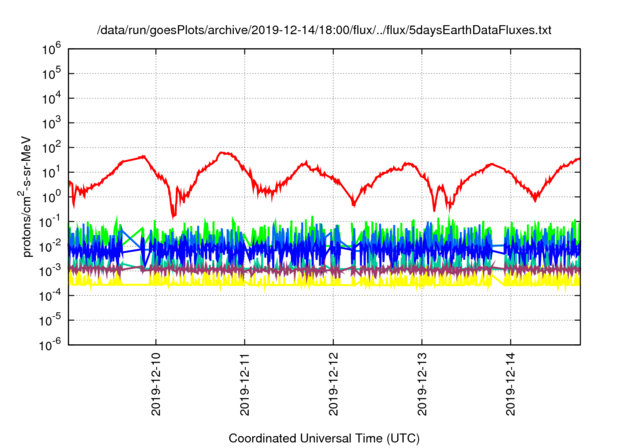Image resolution: width=640 pixels, height=448 pixels.
Task: Click the 10^-3 y-axis tick label
Action: click(x=51, y=271)
